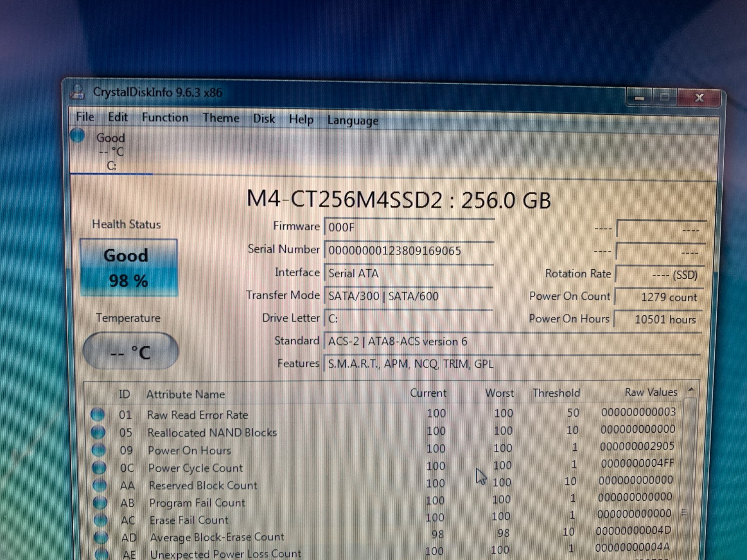Click the Features field
747x560 pixels.
[x=512, y=364]
